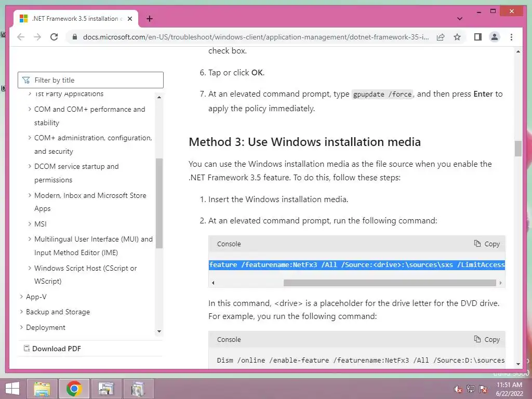The image size is (532, 399).
Task: Select the .NET Framework 3.5 installation tab
Action: coord(75,19)
